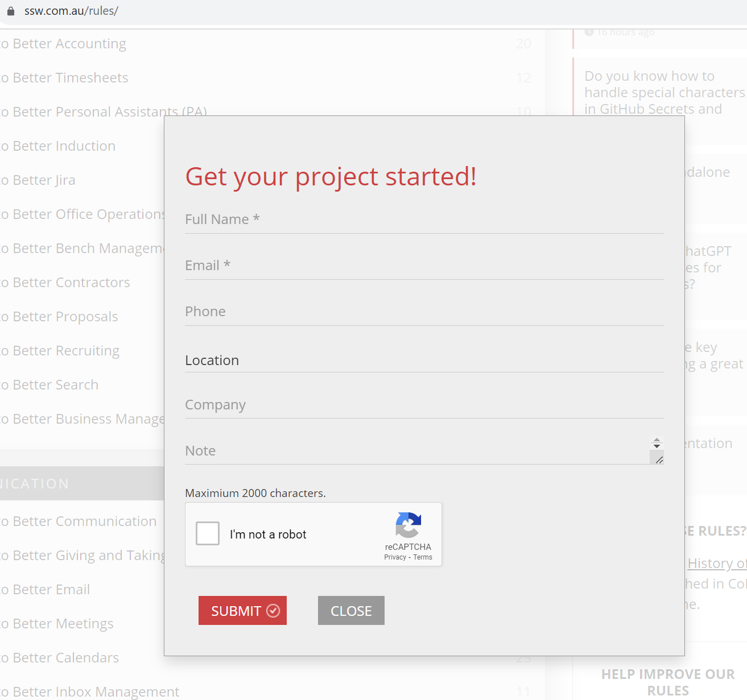Submit the project form

(x=242, y=610)
